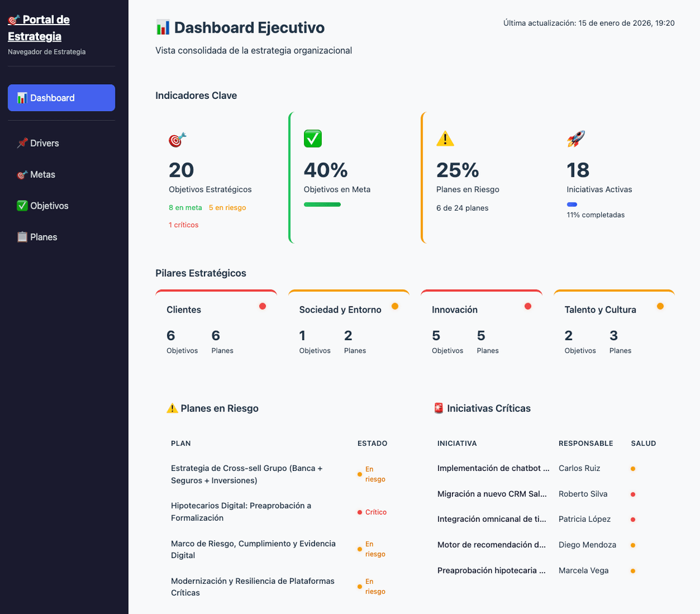Click the green check icon beside Objetivos
Image resolution: width=700 pixels, height=614 pixels.
click(x=22, y=206)
